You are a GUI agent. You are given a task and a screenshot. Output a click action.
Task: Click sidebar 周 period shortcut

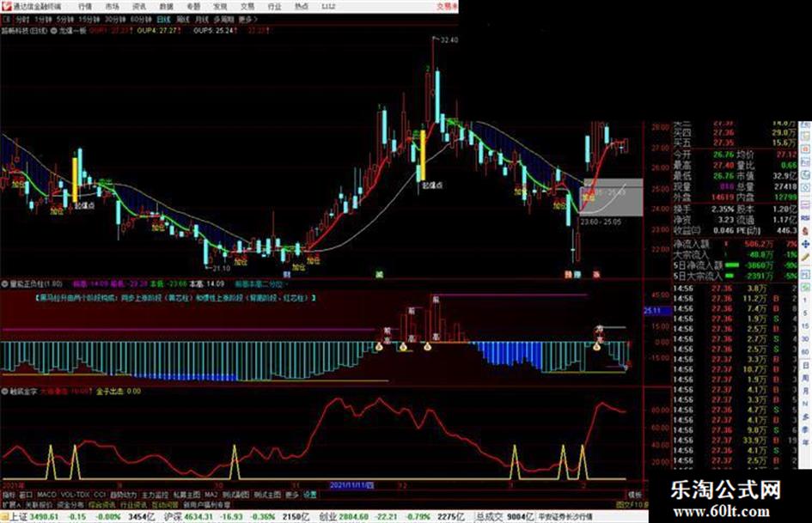point(805,379)
